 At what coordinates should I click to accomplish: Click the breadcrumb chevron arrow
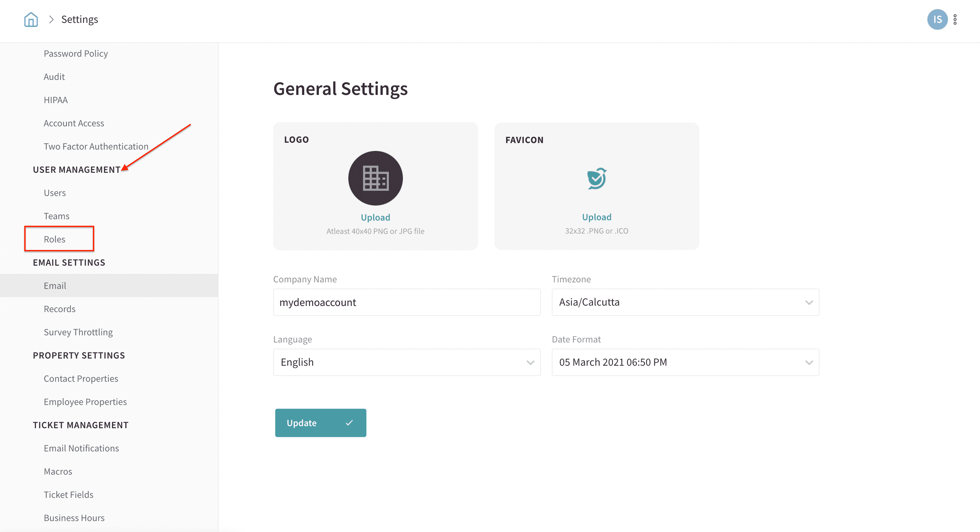(51, 19)
